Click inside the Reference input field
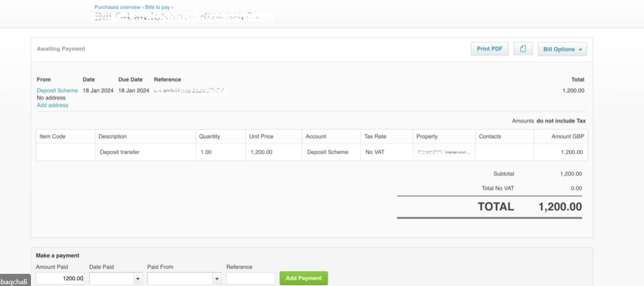644x286 pixels. point(250,278)
